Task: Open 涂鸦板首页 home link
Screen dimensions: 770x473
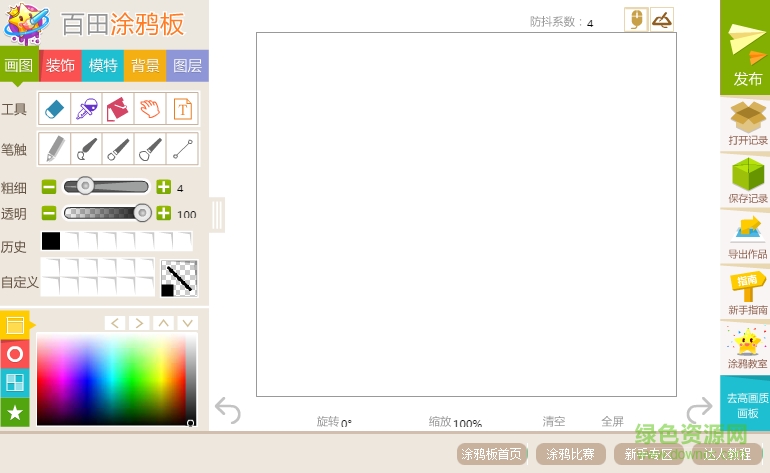Action: 492,454
